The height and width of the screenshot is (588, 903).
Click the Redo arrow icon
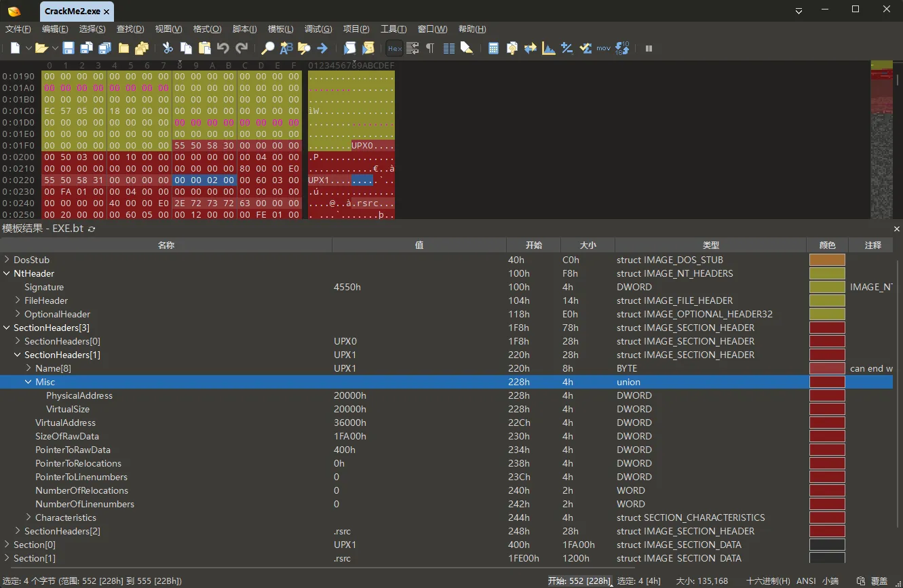242,48
